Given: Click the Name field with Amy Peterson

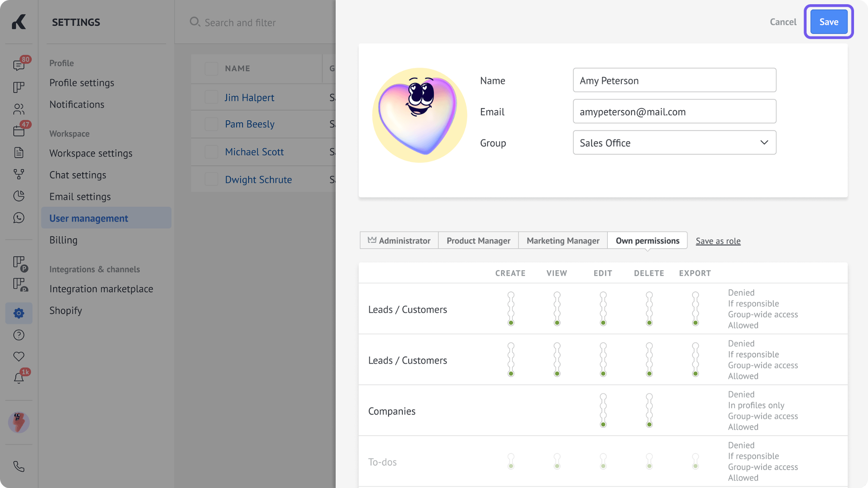Looking at the screenshot, I should 674,80.
